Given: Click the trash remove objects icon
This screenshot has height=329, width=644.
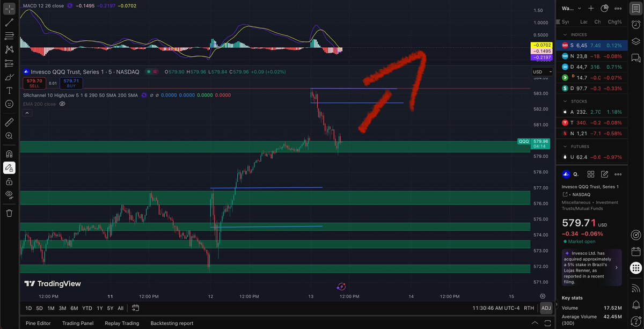Looking at the screenshot, I should click(x=9, y=213).
